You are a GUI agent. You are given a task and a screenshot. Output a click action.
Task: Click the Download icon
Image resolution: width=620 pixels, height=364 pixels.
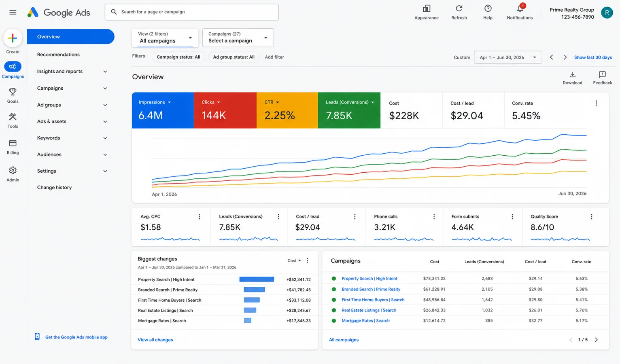(x=572, y=74)
